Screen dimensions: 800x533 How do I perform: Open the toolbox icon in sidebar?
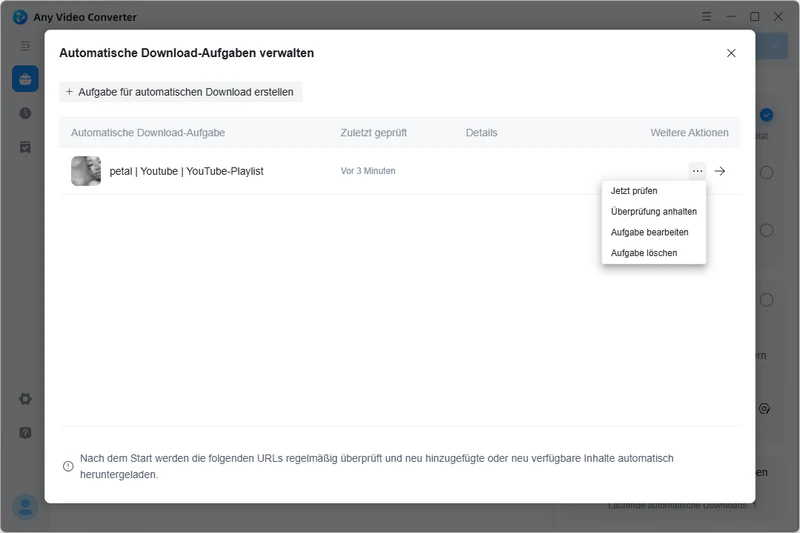[25, 79]
